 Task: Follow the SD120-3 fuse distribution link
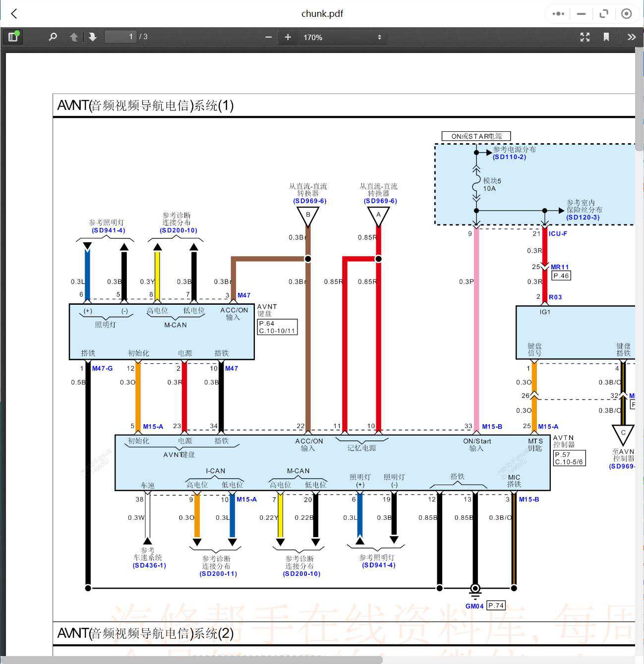[x=583, y=218]
